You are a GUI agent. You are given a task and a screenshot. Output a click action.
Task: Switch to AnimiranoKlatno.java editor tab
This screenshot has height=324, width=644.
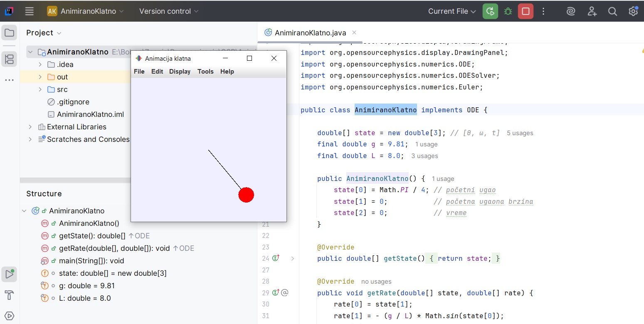tap(310, 33)
